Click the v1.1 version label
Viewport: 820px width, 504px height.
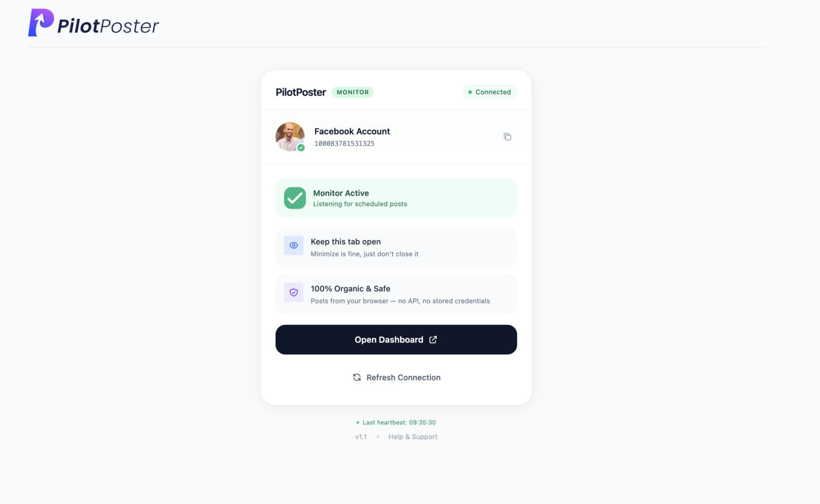click(x=361, y=437)
